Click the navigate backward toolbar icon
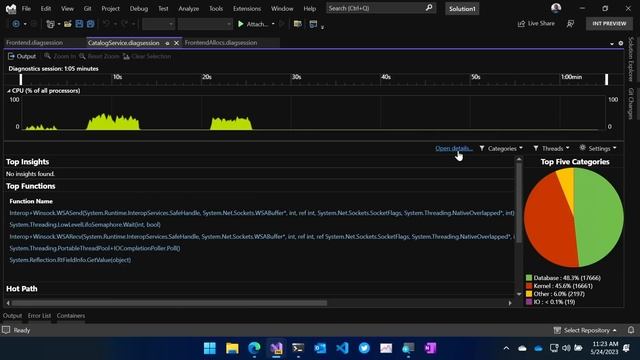This screenshot has height=360, width=640. point(16,24)
